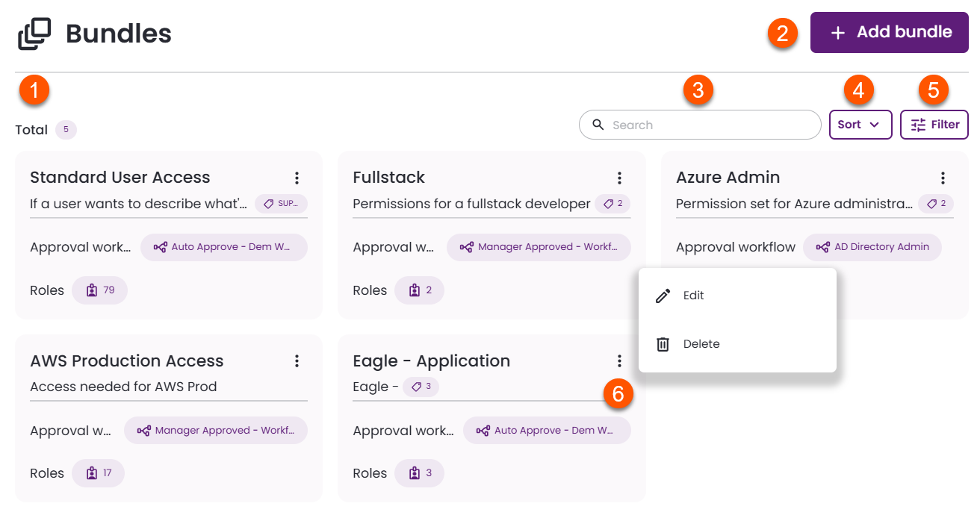Focus the Search input field
Image resolution: width=980 pixels, height=518 pixels.
[710, 125]
